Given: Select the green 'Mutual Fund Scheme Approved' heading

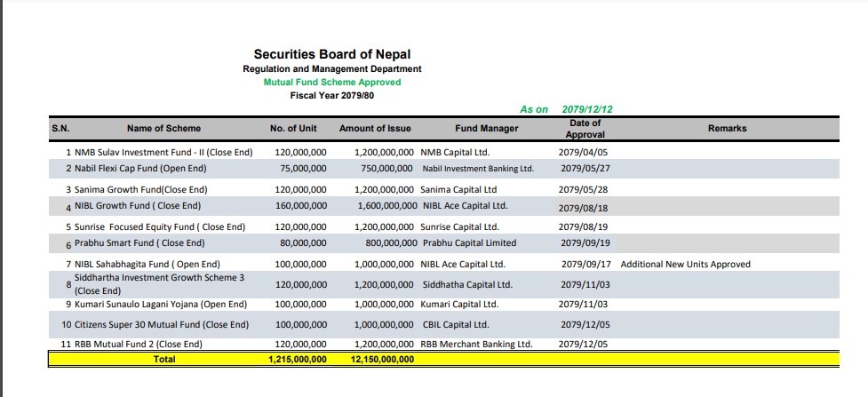Looking at the screenshot, I should tap(331, 82).
